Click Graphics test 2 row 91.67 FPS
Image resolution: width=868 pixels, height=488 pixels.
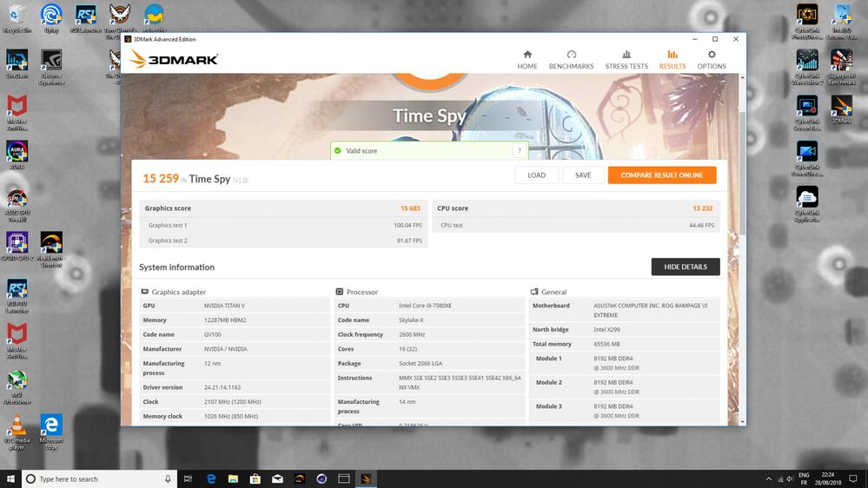[283, 241]
